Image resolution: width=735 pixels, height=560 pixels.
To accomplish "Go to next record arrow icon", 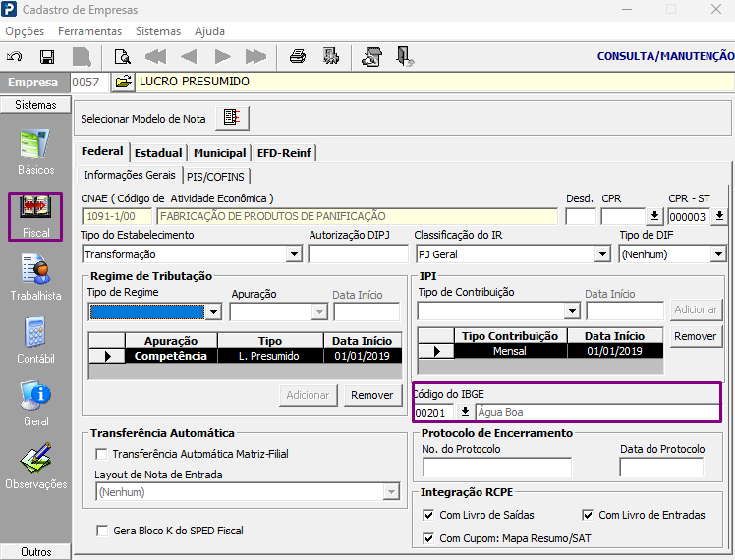I will point(223,57).
